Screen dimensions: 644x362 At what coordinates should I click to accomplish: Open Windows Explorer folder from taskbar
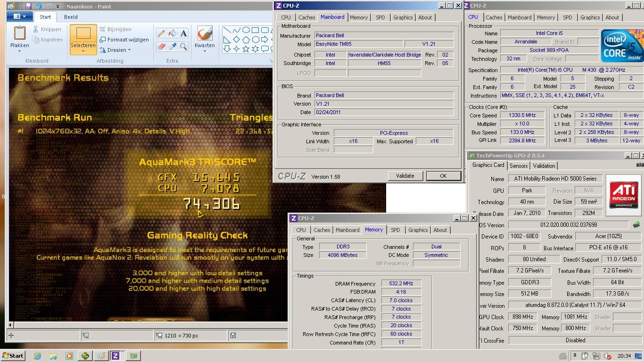53,356
